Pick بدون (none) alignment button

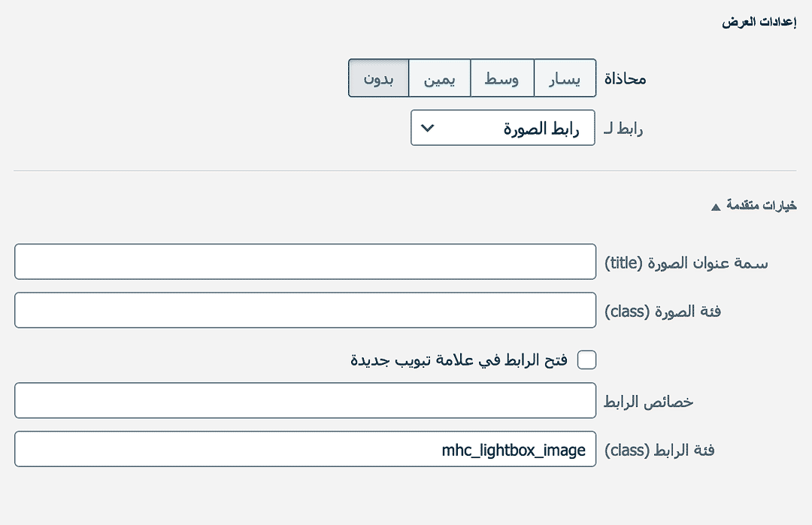click(379, 79)
